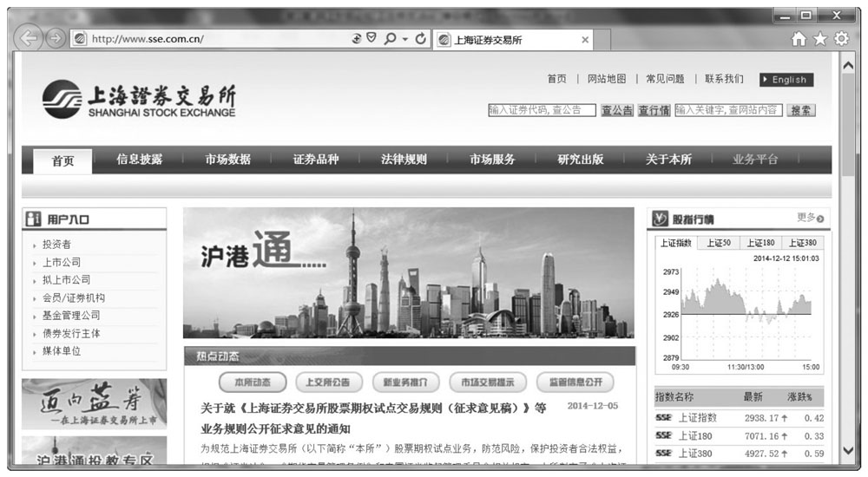The image size is (868, 477).
Task: Select the 本所动态 news tab
Action: (x=253, y=382)
